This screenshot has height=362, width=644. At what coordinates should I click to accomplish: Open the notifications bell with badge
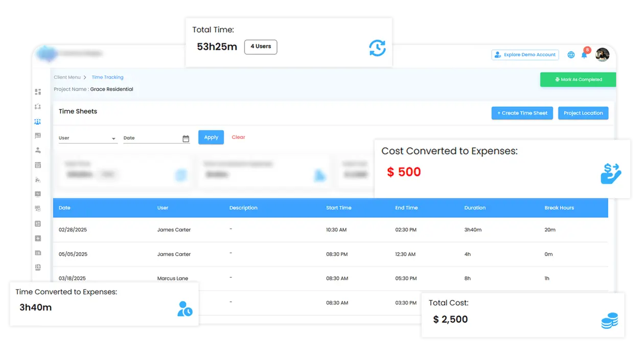584,55
